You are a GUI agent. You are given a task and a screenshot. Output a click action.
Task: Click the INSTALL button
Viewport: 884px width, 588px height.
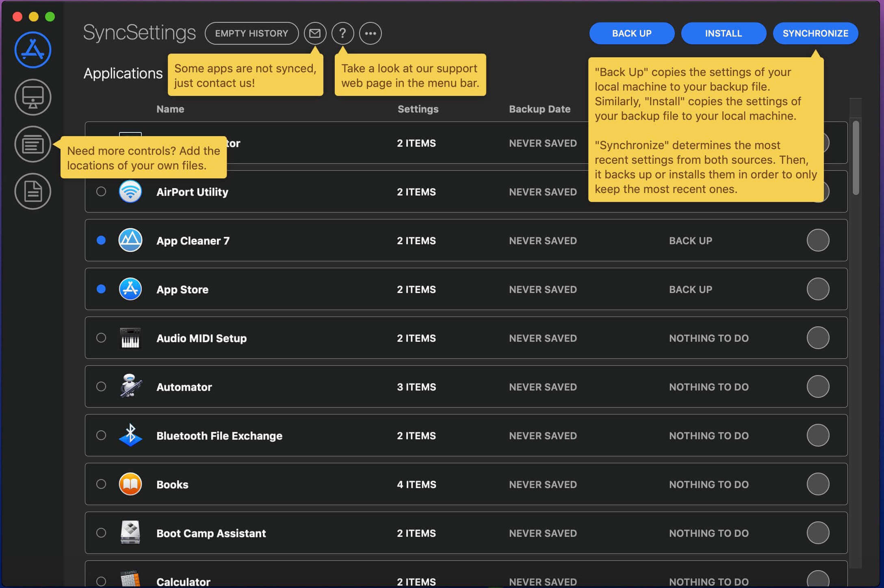click(724, 33)
